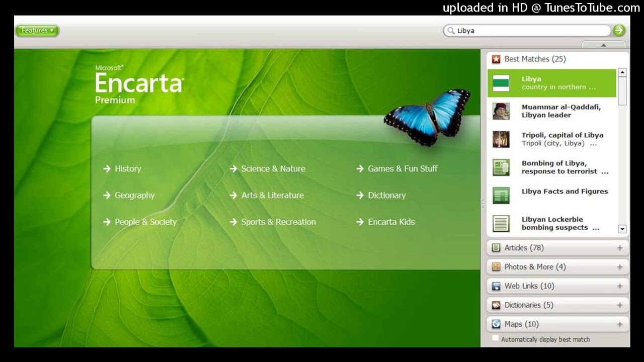The width and height of the screenshot is (644, 362).
Task: Click the Libya Facts and Figures table icon
Action: pyautogui.click(x=501, y=196)
